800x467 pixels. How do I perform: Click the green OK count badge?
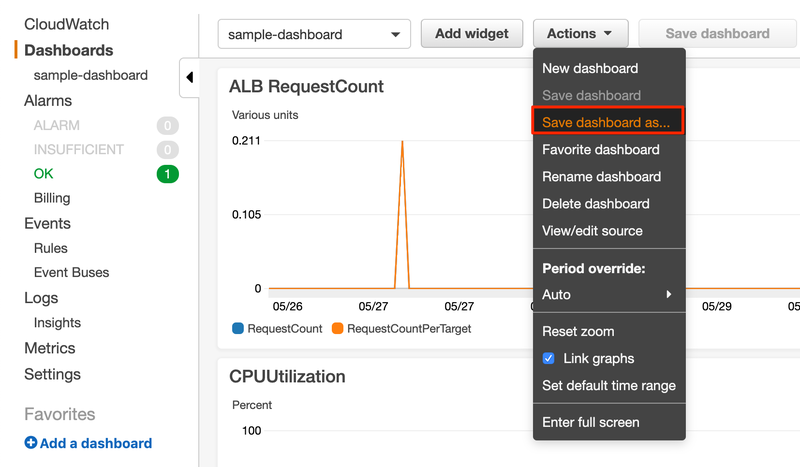167,174
